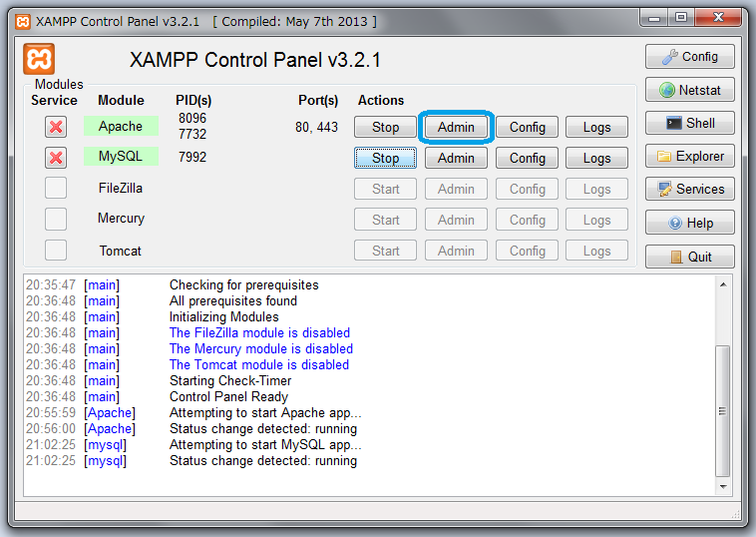Start the Tomcat module
The image size is (756, 537).
385,251
